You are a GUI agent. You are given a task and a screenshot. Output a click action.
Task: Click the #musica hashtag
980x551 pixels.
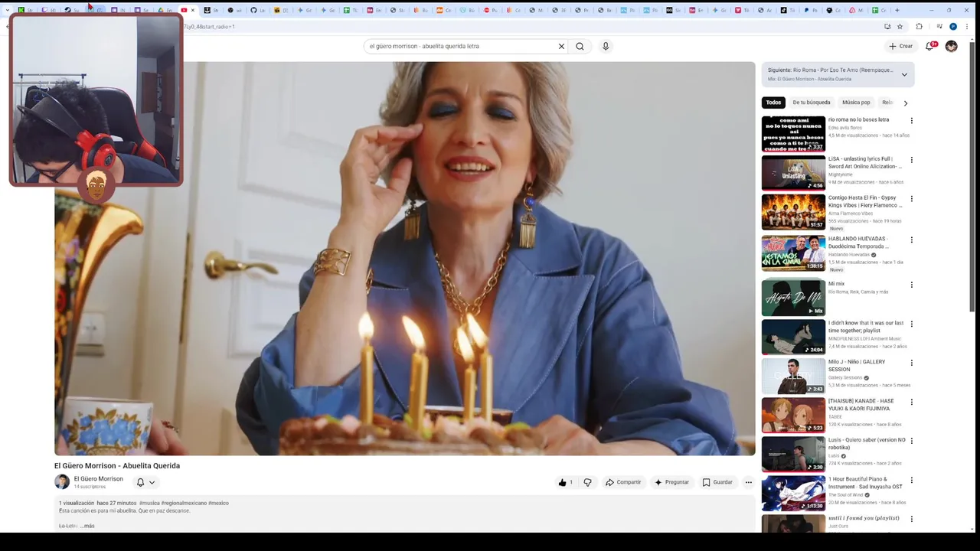[149, 503]
